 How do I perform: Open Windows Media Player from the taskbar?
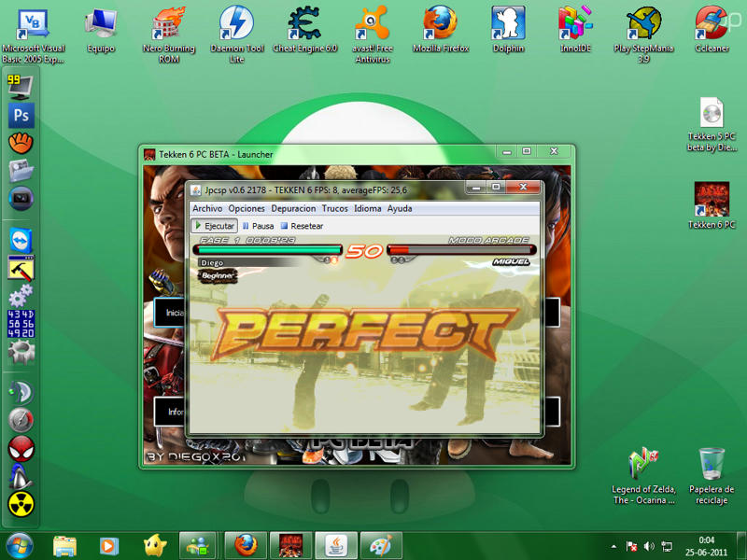click(109, 546)
